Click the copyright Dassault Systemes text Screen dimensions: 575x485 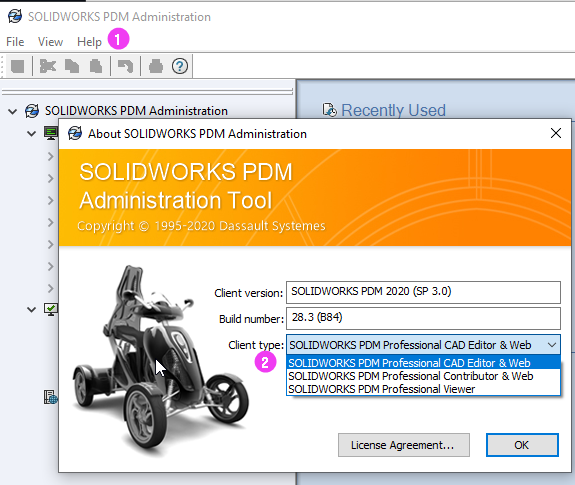pos(201,226)
